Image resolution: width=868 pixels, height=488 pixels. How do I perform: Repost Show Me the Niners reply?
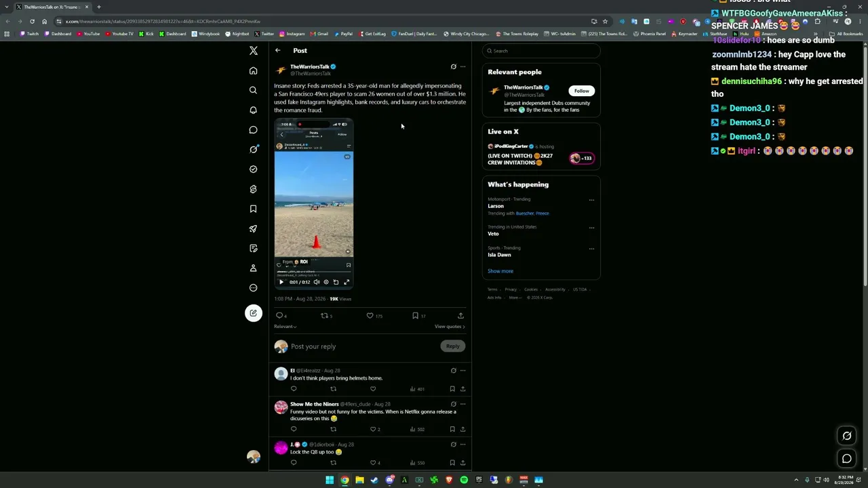coord(333,429)
